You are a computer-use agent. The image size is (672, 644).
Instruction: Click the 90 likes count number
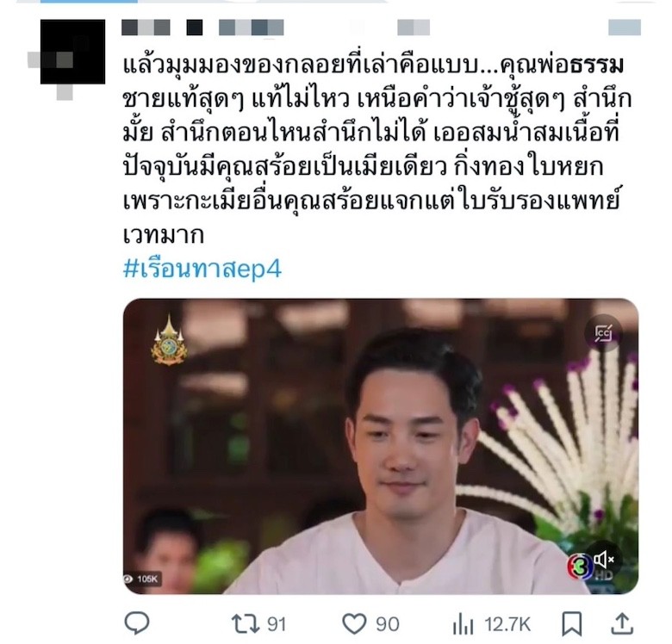point(388,624)
